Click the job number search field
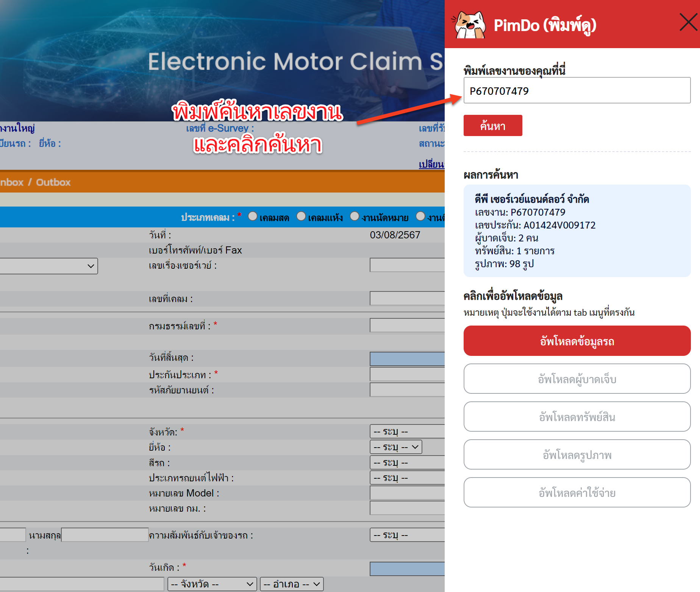This screenshot has width=700, height=592. (x=577, y=91)
